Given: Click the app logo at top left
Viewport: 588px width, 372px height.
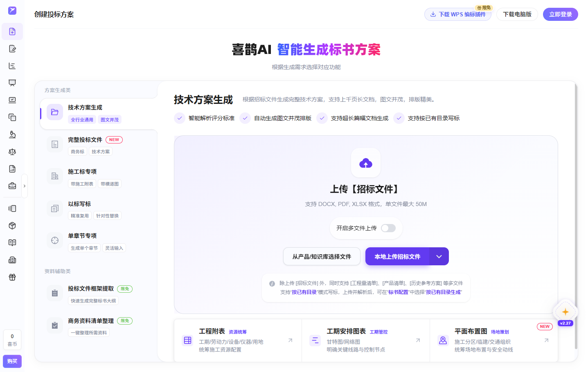Looking at the screenshot, I should pos(12,10).
